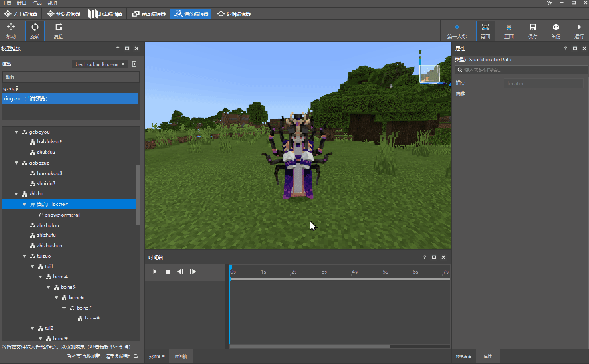Viewport: 589px width, 364px height.
Task: Click the selected locator pin icon
Action: [x=33, y=204]
